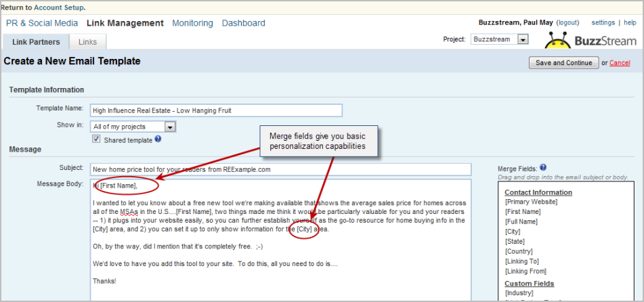Select the [Primary Website] merge field

click(x=531, y=202)
